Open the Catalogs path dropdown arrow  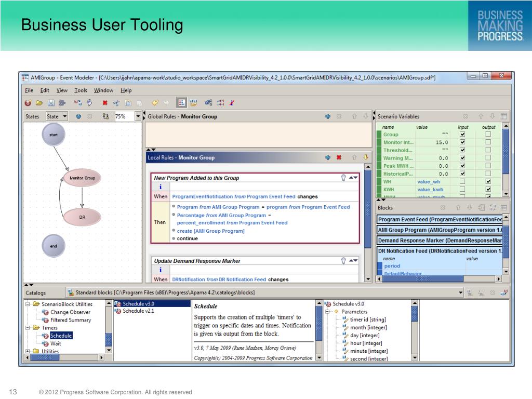point(460,292)
